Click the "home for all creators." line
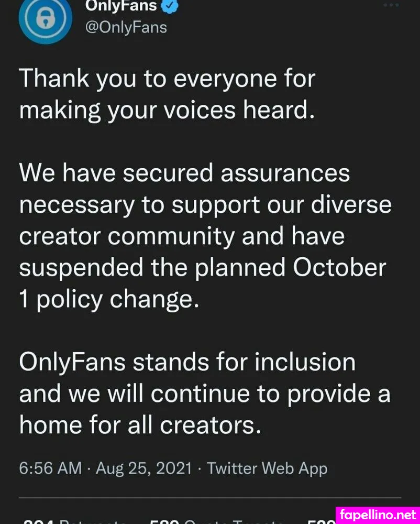The height and width of the screenshot is (524, 420). [x=140, y=424]
